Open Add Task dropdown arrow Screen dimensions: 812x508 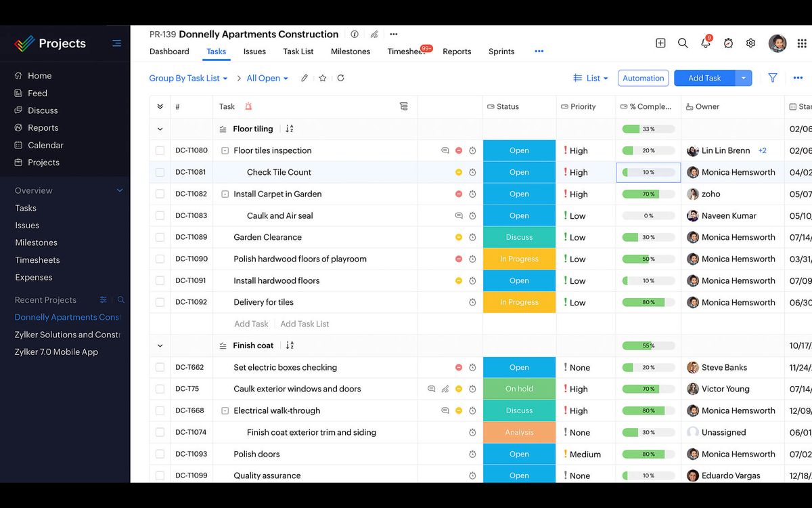point(744,78)
